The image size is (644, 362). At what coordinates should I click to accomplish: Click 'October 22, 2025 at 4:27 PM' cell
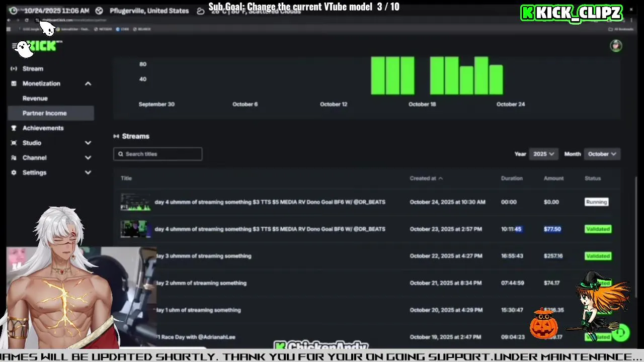pos(446,256)
